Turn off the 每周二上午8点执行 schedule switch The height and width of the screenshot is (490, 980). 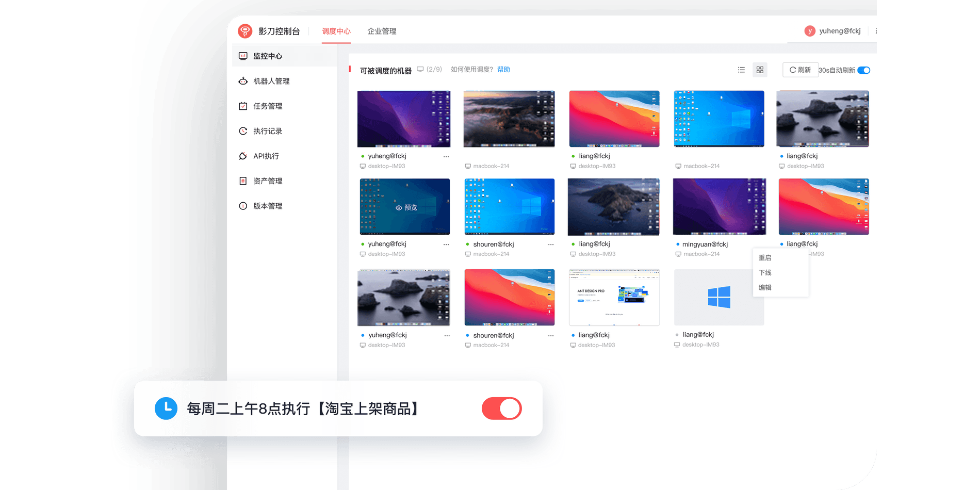[x=501, y=409]
